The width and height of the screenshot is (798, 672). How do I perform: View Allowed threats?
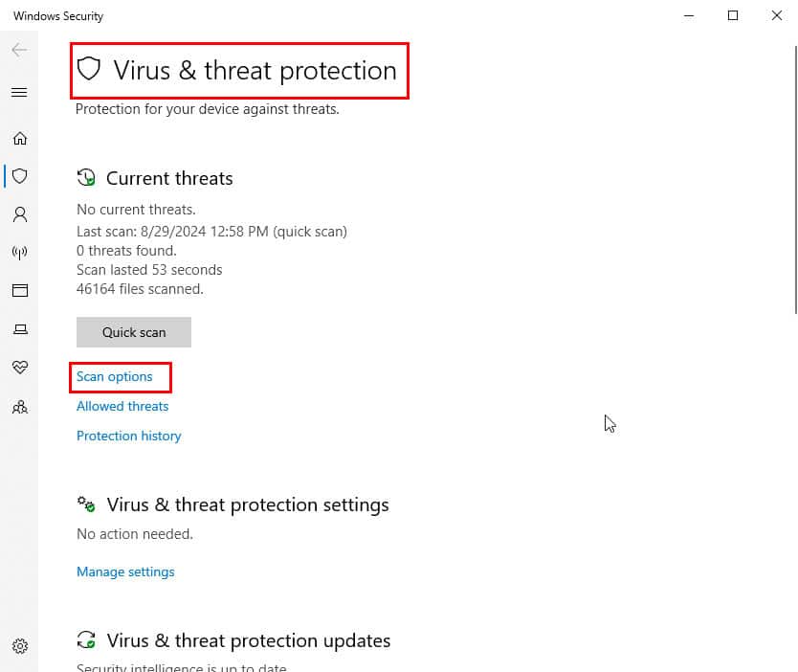point(122,406)
